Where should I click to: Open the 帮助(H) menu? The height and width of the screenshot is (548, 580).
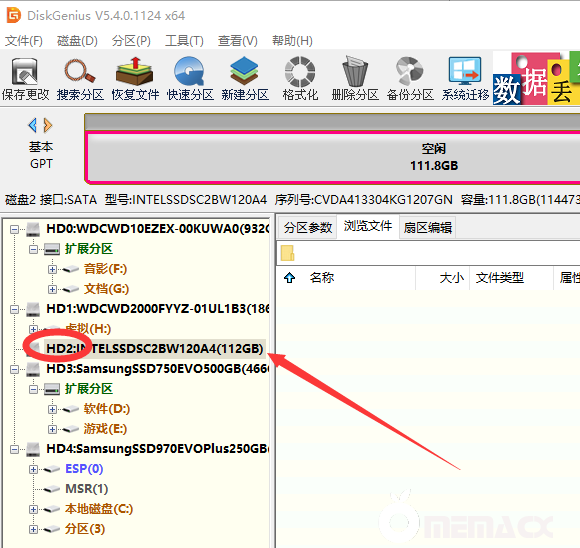tap(292, 41)
